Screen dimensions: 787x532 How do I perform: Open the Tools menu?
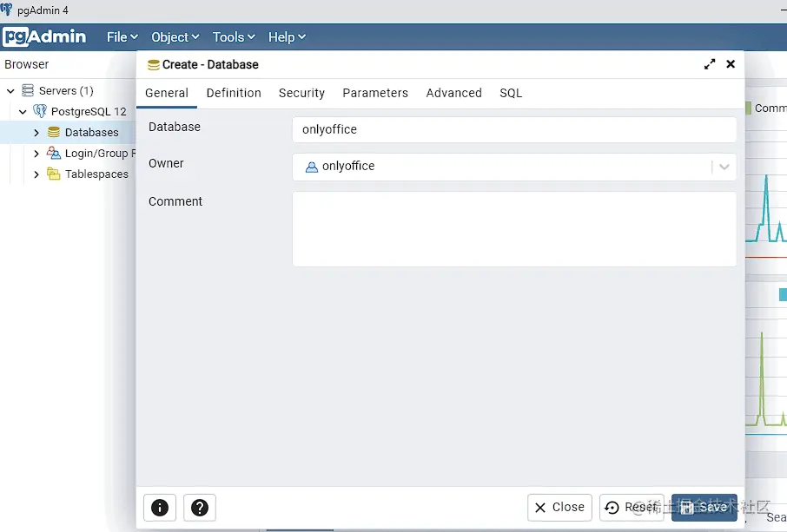(x=234, y=37)
